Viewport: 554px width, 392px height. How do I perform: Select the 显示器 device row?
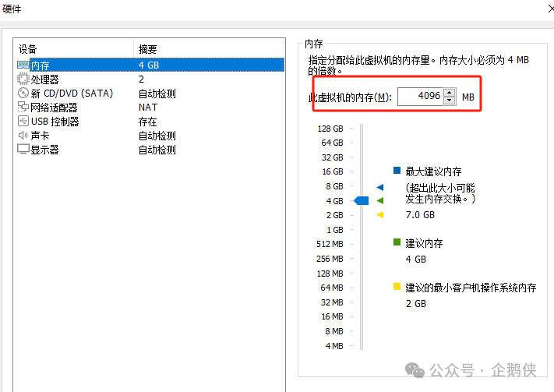150,150
